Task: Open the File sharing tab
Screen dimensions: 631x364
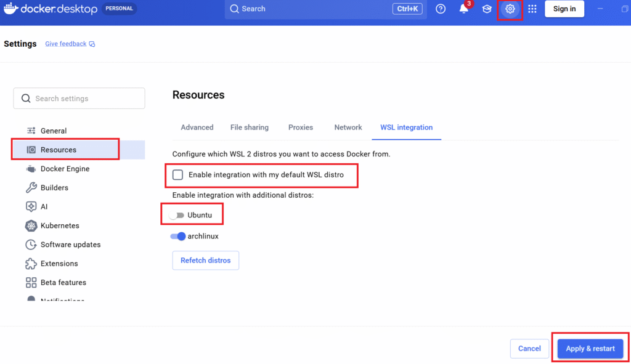Action: 249,127
